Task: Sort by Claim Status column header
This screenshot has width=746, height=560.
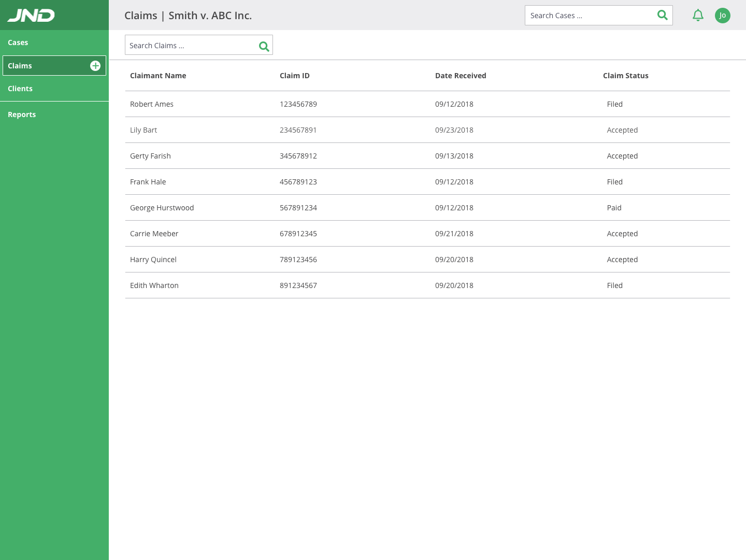Action: tap(625, 76)
